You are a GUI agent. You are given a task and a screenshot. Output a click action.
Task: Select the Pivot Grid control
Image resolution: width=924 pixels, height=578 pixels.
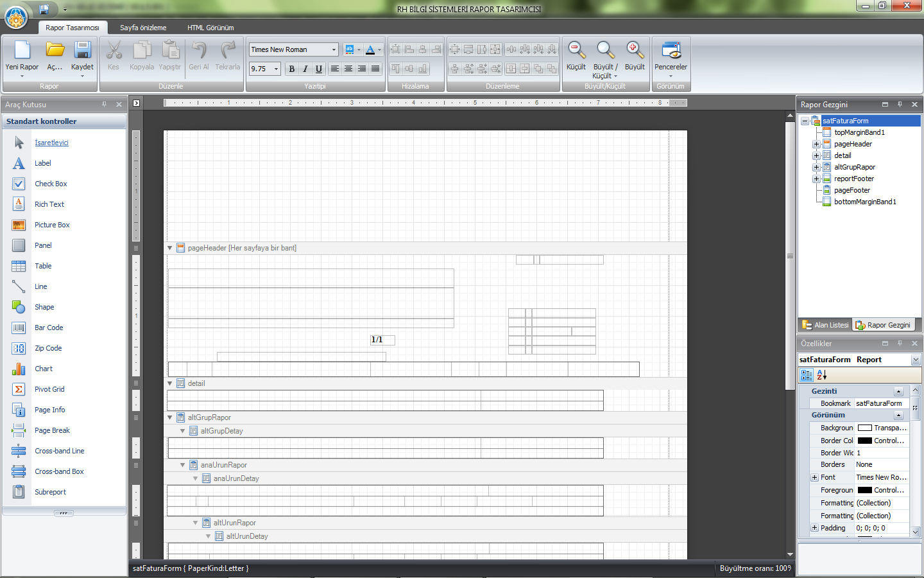pos(49,389)
